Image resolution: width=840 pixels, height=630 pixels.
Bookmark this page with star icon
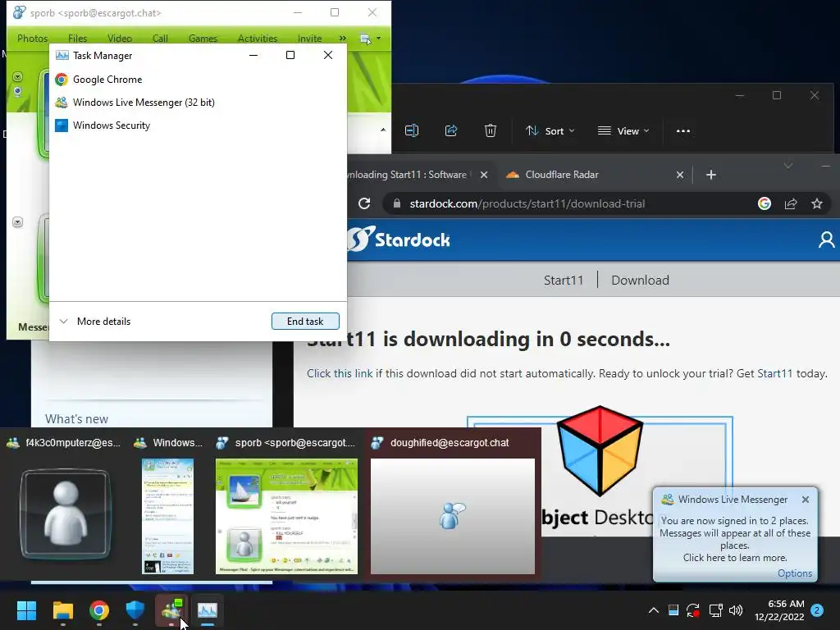(816, 203)
